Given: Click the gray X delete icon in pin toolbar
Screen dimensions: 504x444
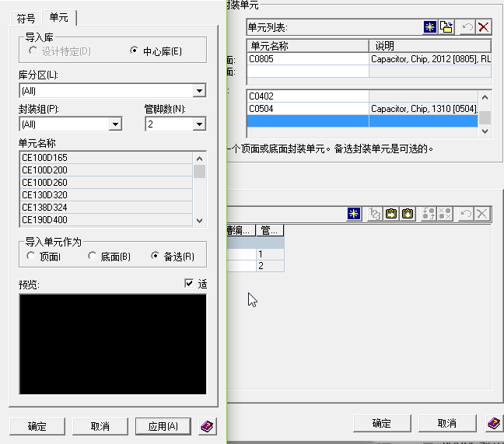Looking at the screenshot, I should (481, 214).
